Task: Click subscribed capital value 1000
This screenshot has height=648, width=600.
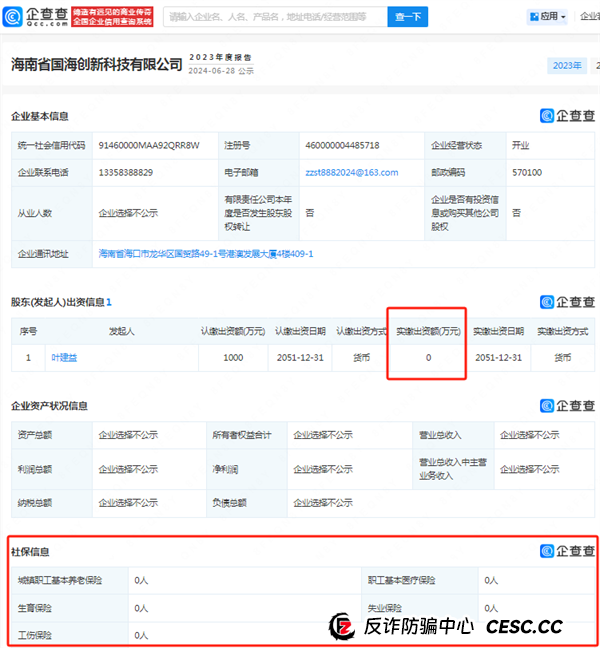Action: pos(233,358)
